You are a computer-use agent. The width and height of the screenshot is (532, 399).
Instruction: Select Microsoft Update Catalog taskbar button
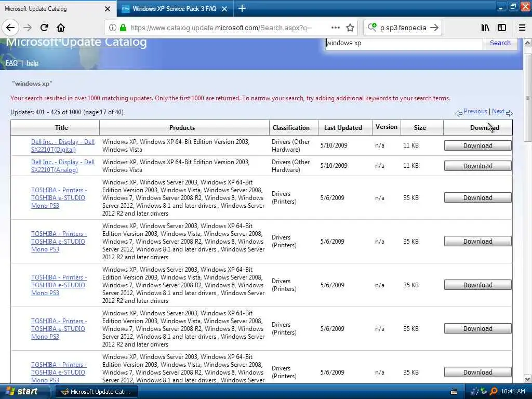[96, 392]
